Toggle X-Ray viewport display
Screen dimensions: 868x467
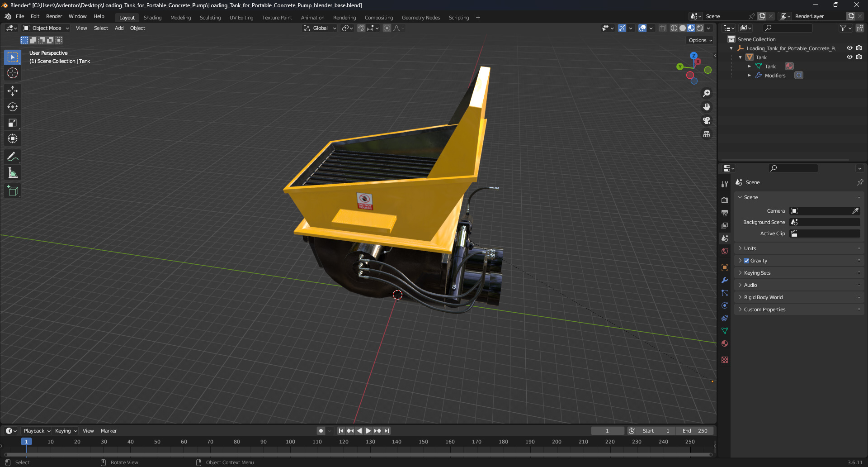pyautogui.click(x=662, y=28)
